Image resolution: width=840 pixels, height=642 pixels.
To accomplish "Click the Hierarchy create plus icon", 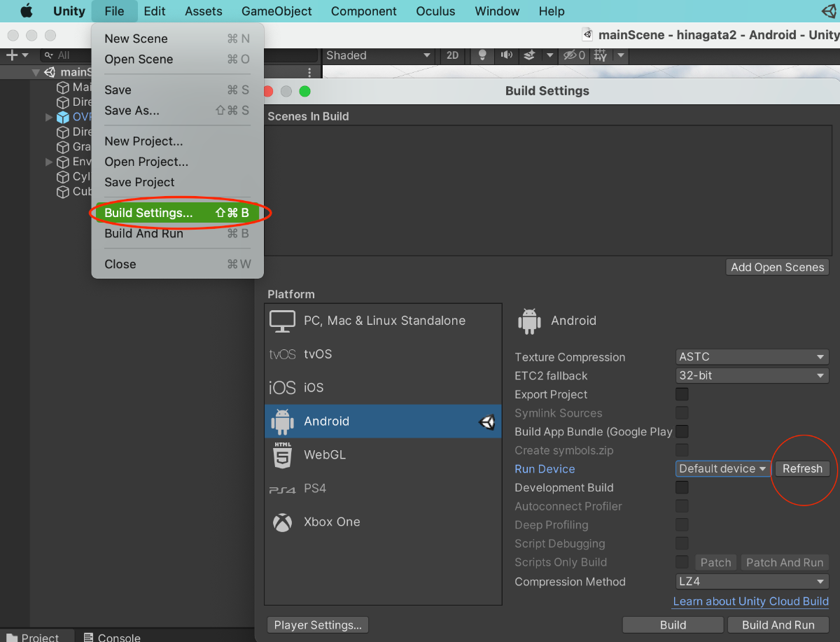I will 11,55.
